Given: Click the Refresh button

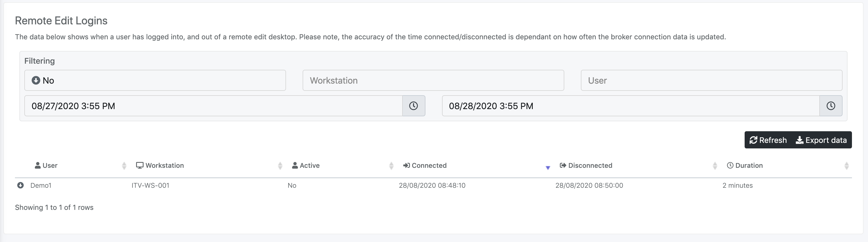Looking at the screenshot, I should [768, 140].
